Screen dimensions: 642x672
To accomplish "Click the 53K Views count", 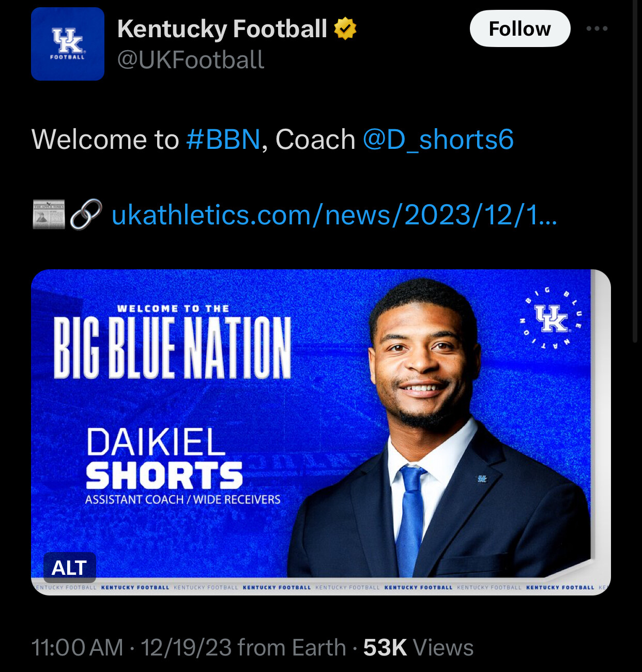I will pyautogui.click(x=418, y=647).
